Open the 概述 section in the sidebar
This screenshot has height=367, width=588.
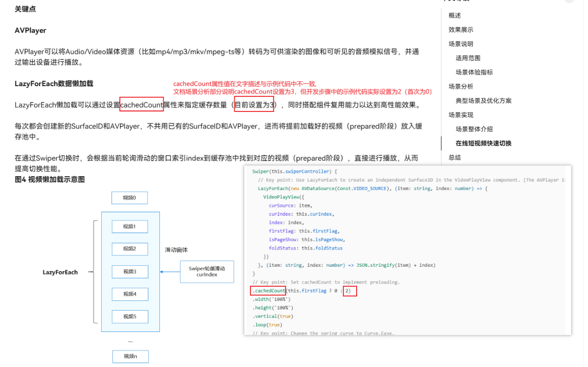coord(455,16)
